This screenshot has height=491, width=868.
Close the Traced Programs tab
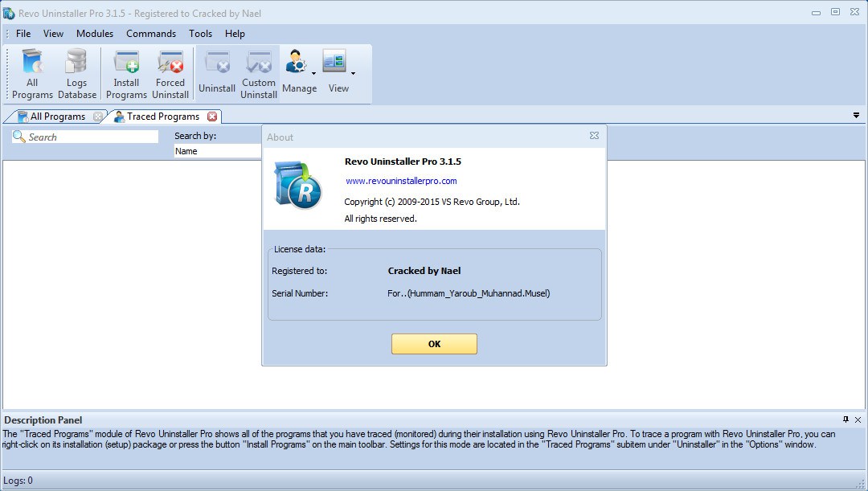[x=212, y=117]
